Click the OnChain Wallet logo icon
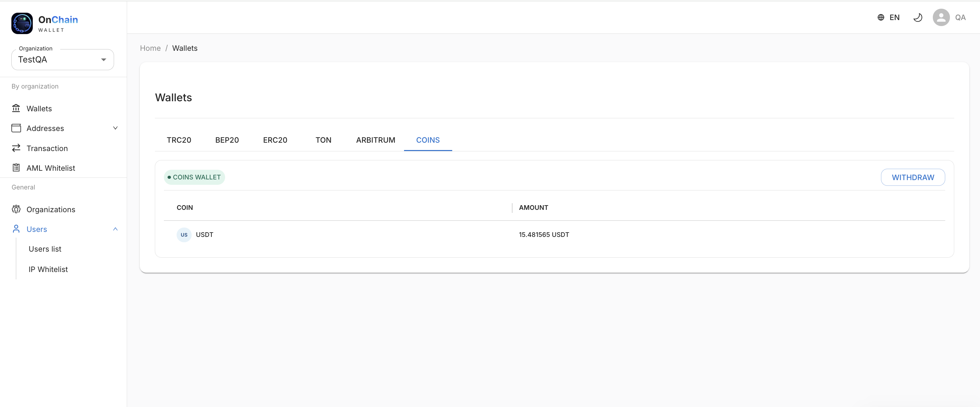Viewport: 980px width, 407px height. [22, 23]
